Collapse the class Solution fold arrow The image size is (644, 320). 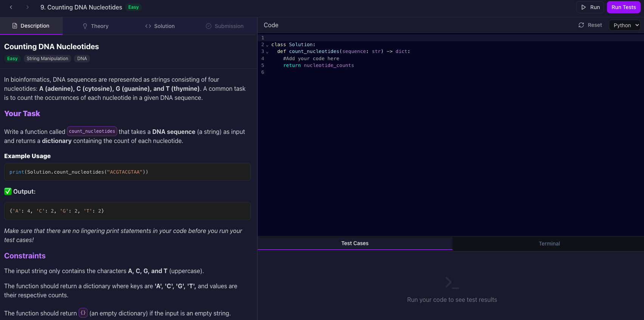click(267, 45)
